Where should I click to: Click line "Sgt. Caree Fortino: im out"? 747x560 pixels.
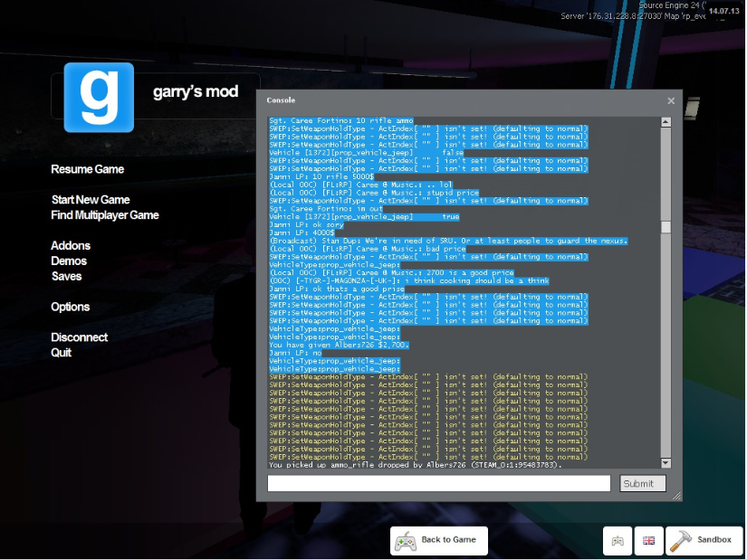(x=326, y=209)
